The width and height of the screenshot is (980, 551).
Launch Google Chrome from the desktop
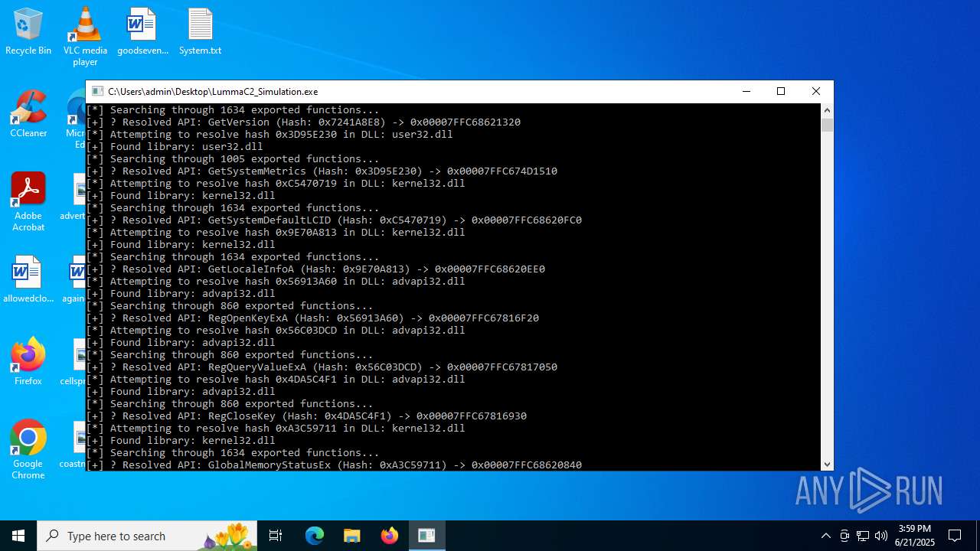click(28, 450)
